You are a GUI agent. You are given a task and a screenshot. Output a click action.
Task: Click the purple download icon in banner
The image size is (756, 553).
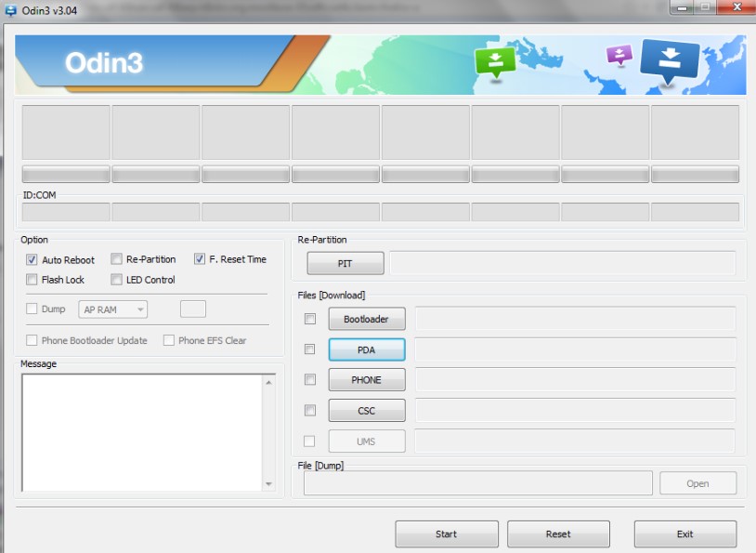tap(619, 55)
